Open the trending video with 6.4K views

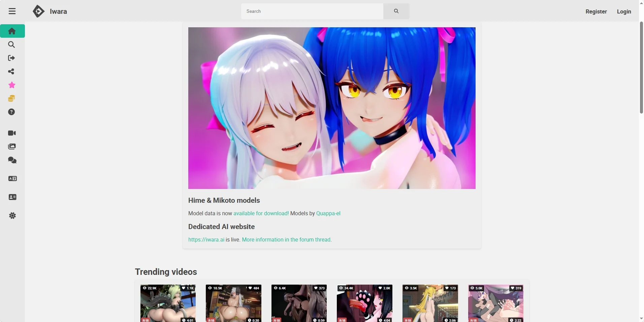pyautogui.click(x=299, y=303)
